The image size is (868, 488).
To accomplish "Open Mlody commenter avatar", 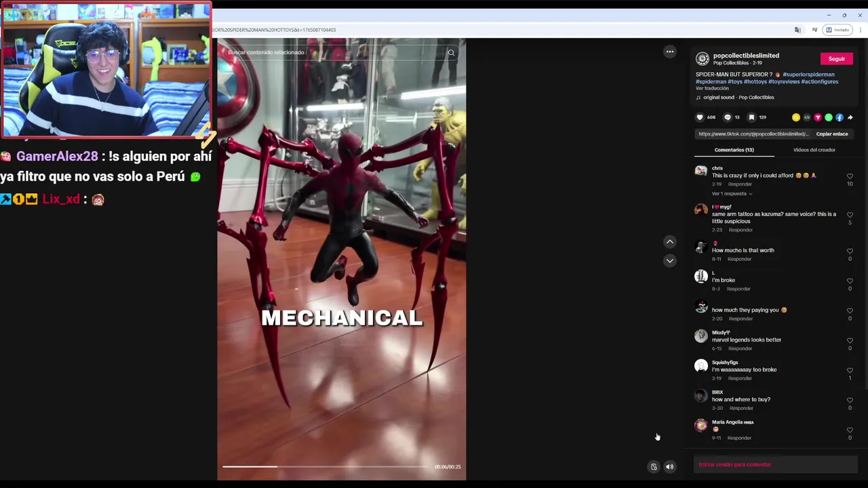I will coord(701,336).
